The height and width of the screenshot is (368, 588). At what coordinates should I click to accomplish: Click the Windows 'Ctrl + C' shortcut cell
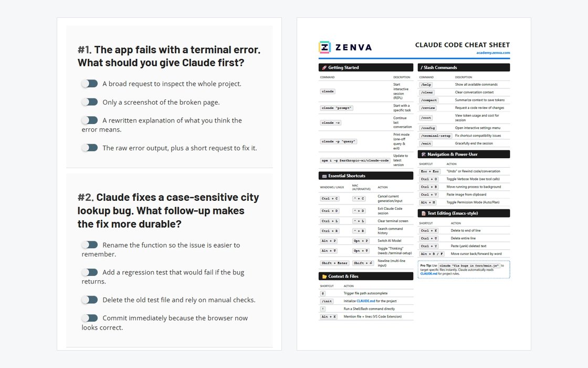pyautogui.click(x=330, y=199)
